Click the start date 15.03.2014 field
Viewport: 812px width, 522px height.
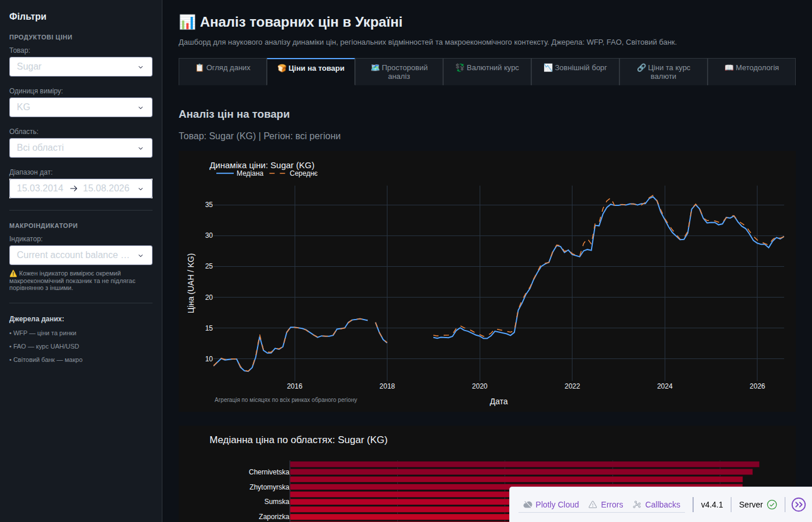click(40, 188)
